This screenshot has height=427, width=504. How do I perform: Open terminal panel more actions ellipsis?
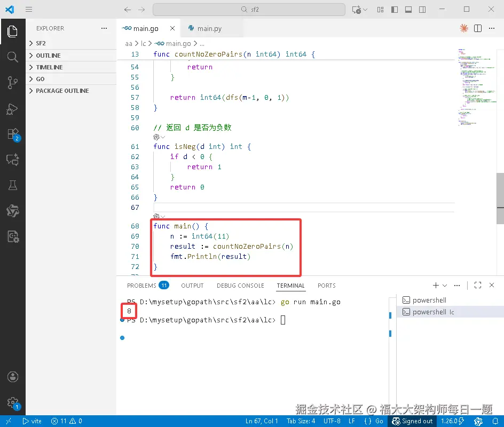point(457,286)
